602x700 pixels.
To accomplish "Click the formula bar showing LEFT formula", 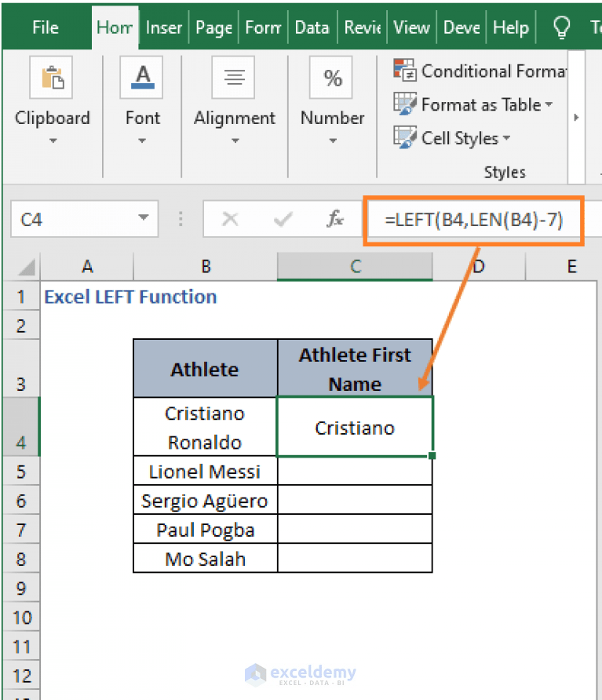I will click(474, 220).
